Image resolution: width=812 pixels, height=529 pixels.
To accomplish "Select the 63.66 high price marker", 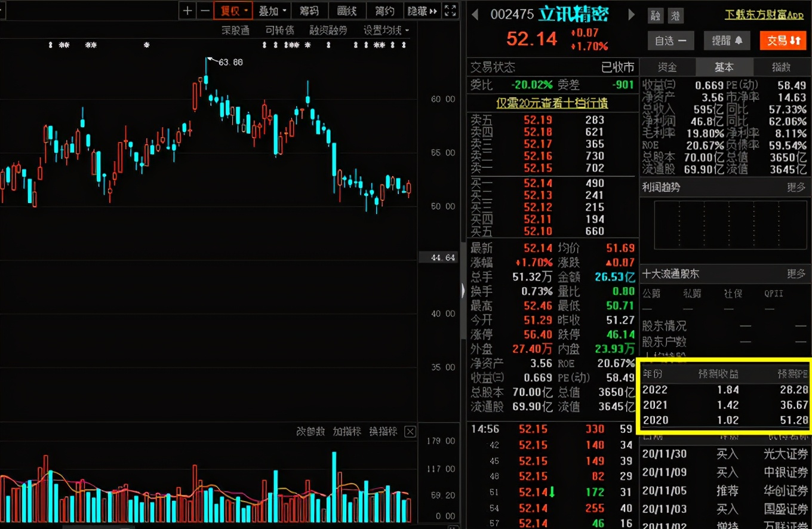I will (x=230, y=62).
